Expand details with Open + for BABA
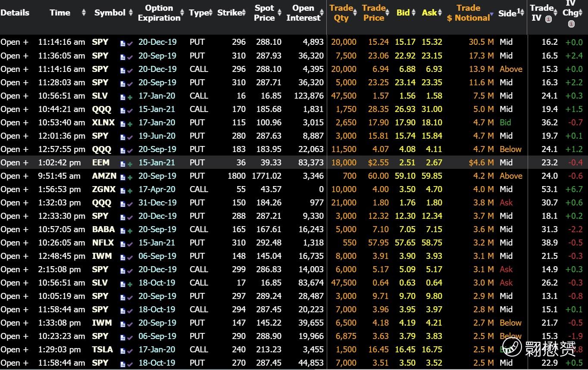Viewport: 588px width, 370px height. (x=14, y=229)
